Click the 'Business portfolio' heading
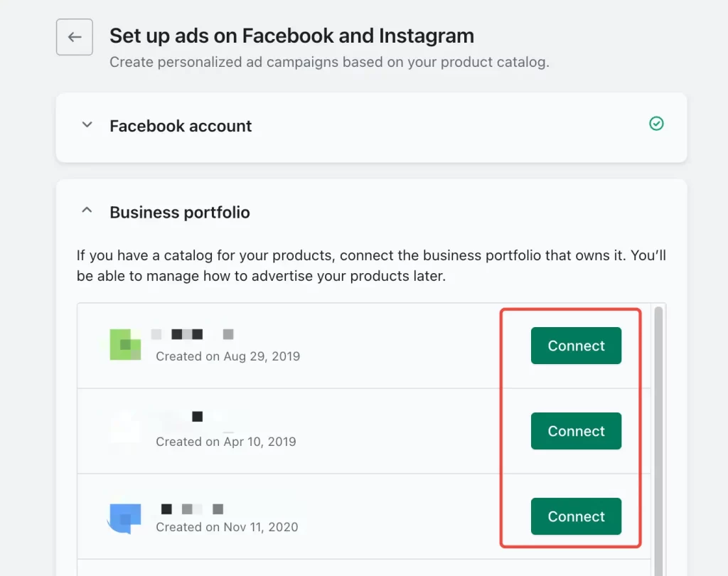728x576 pixels. [180, 213]
